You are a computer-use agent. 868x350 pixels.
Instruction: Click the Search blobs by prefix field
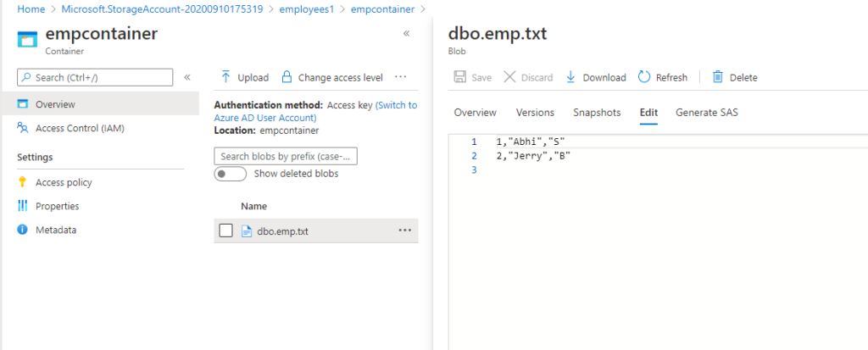[x=286, y=156]
